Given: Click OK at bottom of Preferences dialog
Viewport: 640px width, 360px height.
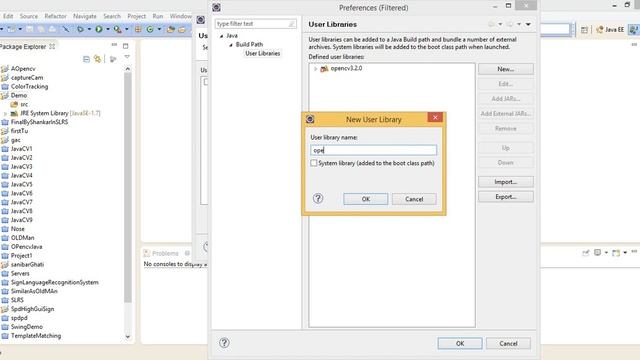Looking at the screenshot, I should click(460, 343).
